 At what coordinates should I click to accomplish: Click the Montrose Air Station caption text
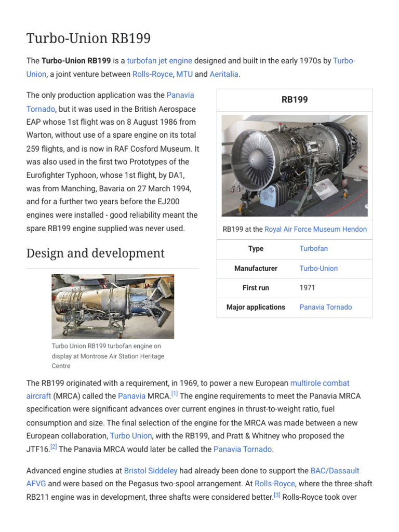[108, 356]
